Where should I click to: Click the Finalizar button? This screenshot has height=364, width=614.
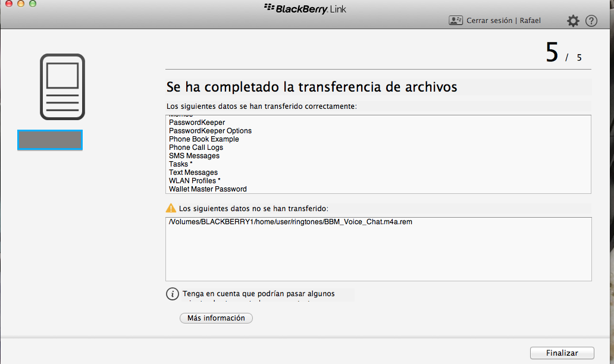pos(562,353)
